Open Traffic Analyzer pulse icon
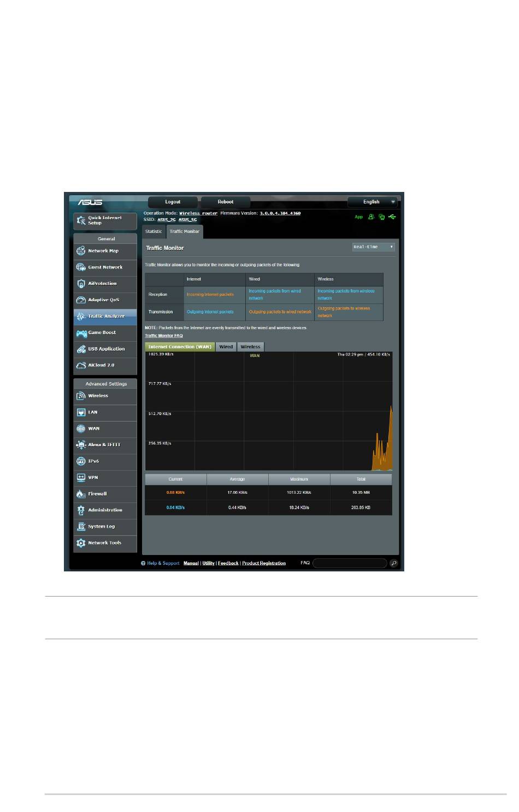Screen dimensions: 519x812 pos(81,317)
